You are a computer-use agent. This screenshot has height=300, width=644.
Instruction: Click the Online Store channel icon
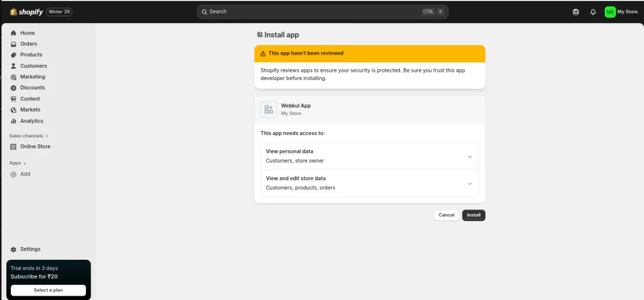(x=13, y=147)
